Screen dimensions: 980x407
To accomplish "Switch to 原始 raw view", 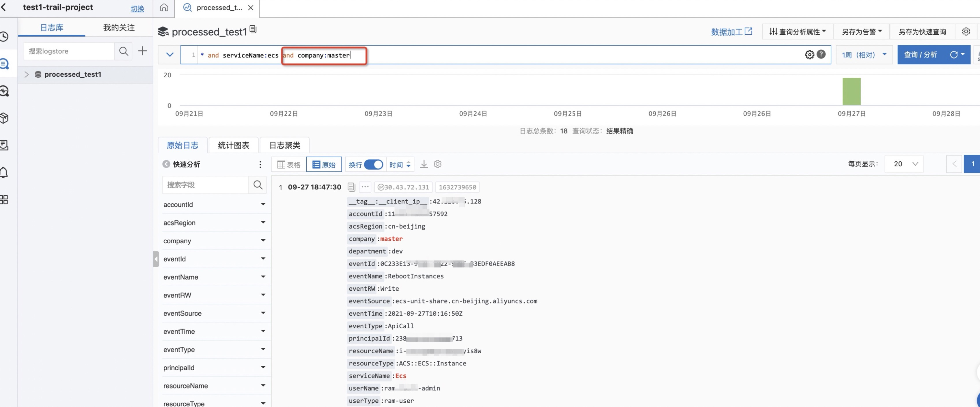I will (324, 164).
